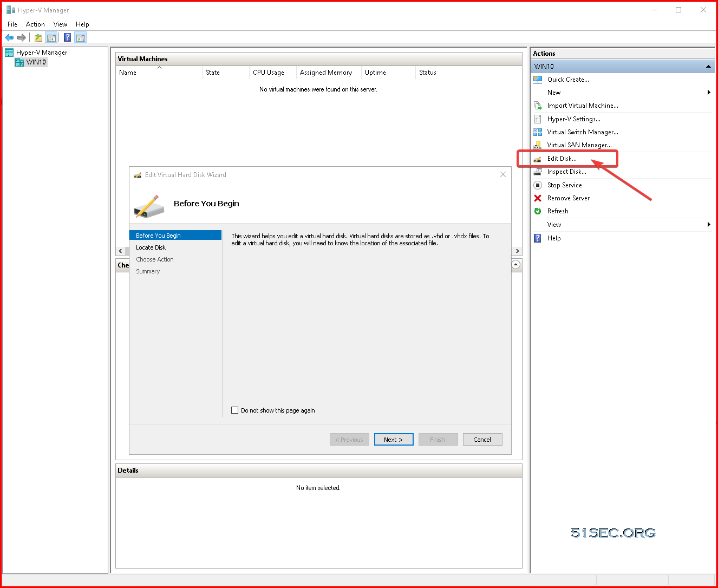Click the Virtual Machines panel heading

tap(143, 59)
